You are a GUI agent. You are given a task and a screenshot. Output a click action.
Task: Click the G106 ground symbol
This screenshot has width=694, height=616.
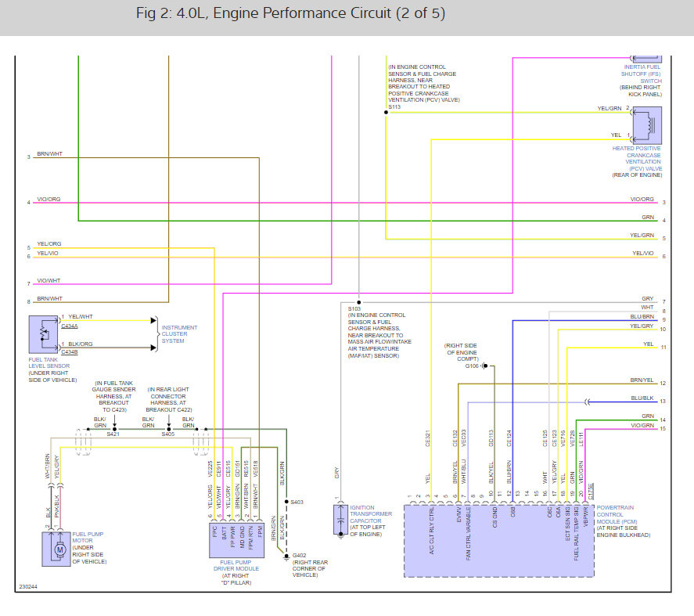point(484,366)
